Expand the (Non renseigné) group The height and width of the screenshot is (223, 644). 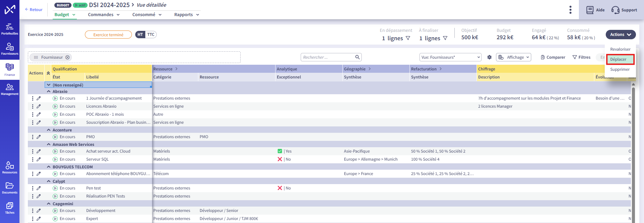[x=49, y=85]
